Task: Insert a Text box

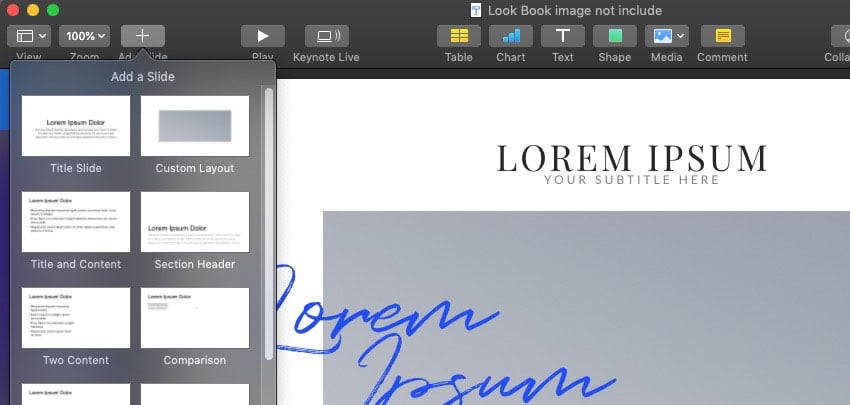Action: coord(562,36)
